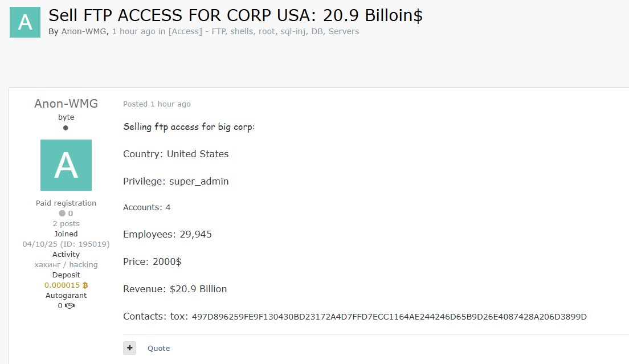Open the large Anon-WMG profile avatar
Image resolution: width=629 pixels, height=364 pixels.
point(66,165)
